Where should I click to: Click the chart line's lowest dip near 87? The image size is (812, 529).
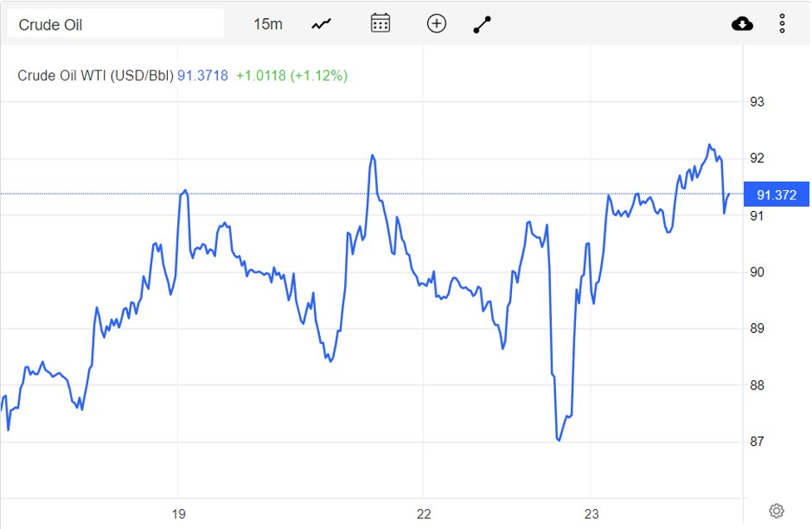tap(559, 439)
